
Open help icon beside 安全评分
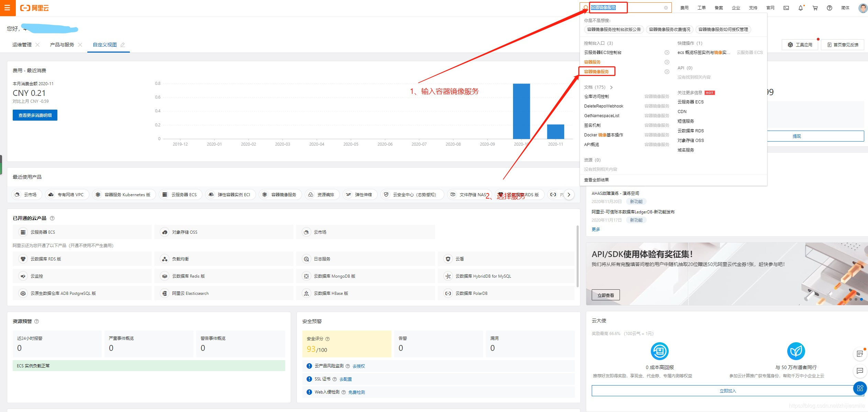coord(327,339)
